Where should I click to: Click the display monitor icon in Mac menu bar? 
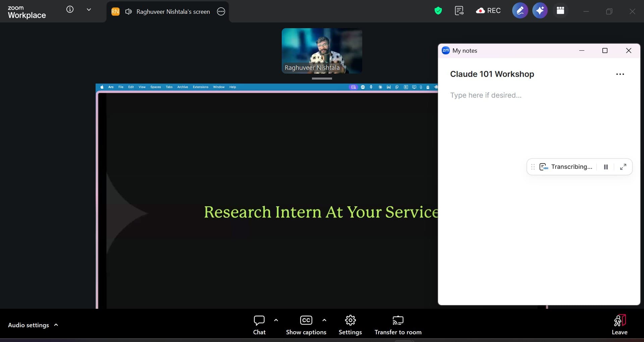(414, 87)
